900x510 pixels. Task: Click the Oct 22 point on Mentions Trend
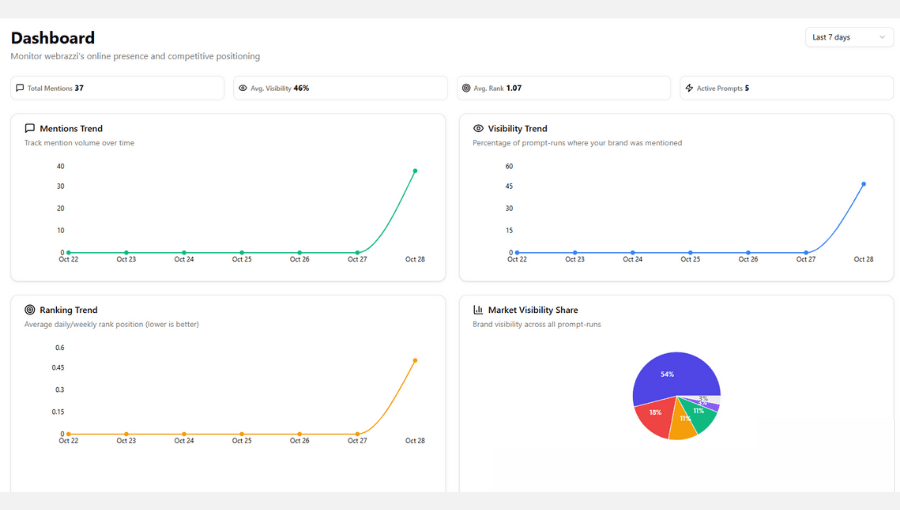coord(68,253)
